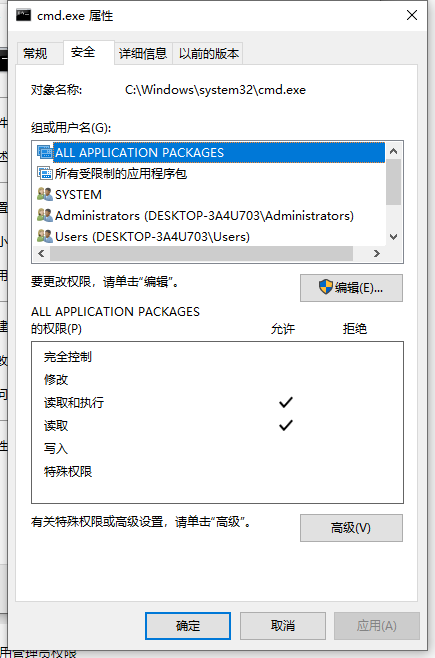Click the cmd.exe icon in the title bar
Screen dimensions: 435x658
[23, 15]
